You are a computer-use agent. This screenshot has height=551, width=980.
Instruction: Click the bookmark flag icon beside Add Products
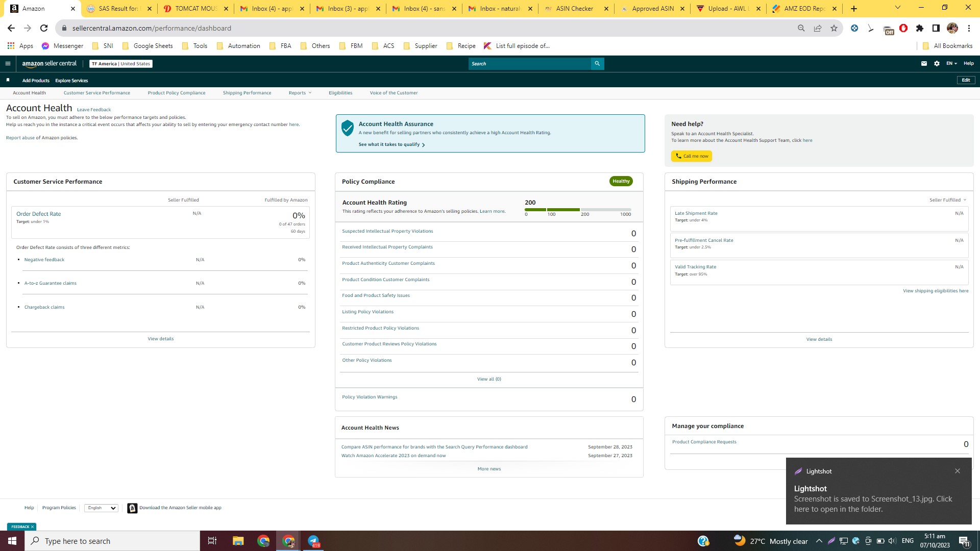coord(8,80)
